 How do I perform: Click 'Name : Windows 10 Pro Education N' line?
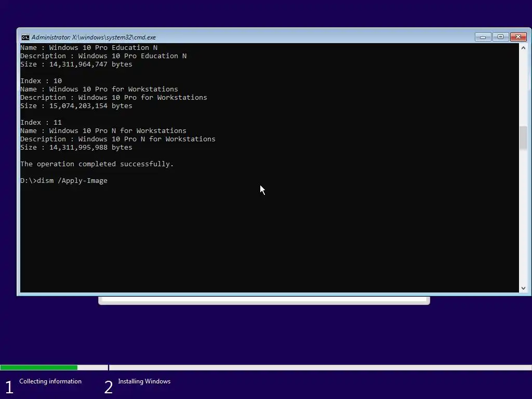[x=89, y=47]
